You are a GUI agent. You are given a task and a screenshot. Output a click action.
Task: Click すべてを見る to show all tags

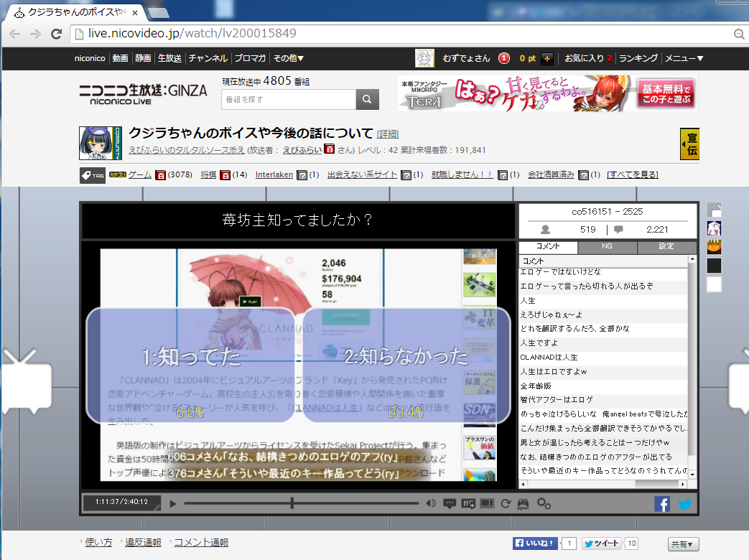[x=633, y=174]
